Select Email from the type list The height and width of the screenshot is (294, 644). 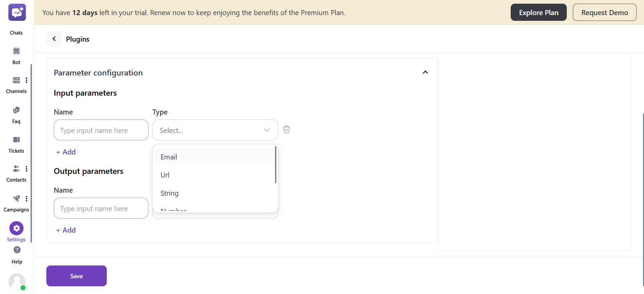[x=169, y=156]
